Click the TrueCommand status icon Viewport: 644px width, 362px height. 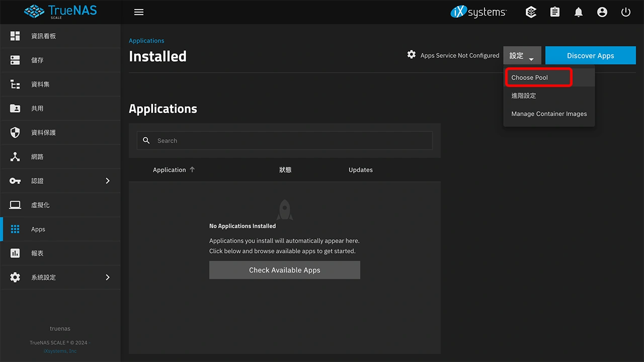point(531,12)
